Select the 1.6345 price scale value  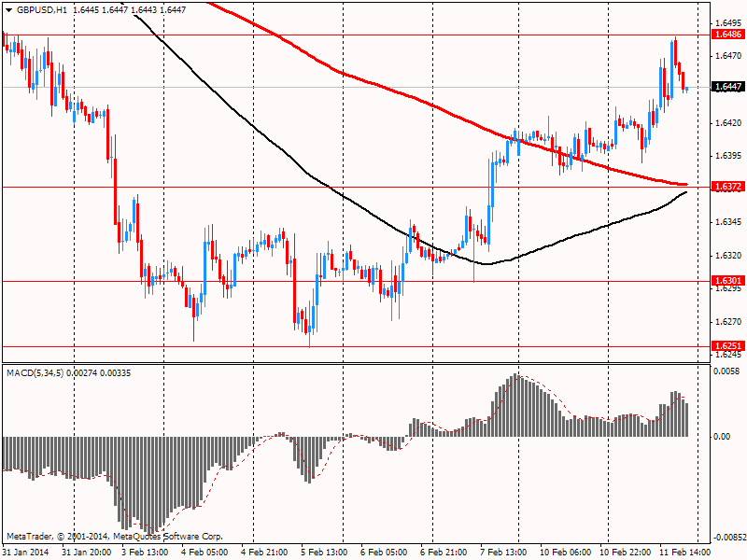point(728,222)
